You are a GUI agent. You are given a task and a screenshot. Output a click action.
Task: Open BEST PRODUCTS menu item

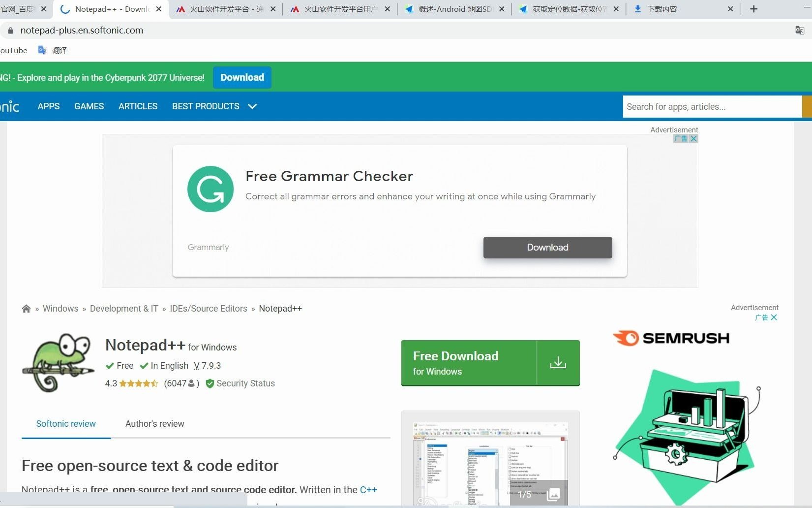tap(206, 106)
